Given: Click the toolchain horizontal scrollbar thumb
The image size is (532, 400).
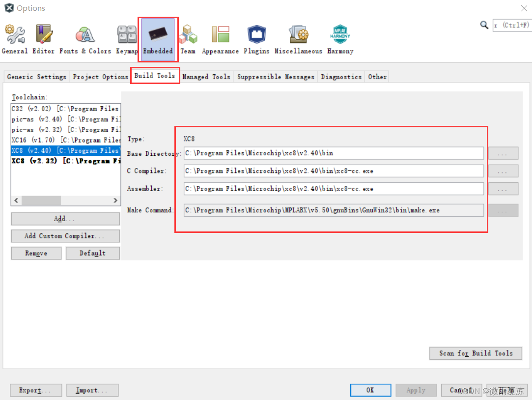Looking at the screenshot, I should pos(41,200).
